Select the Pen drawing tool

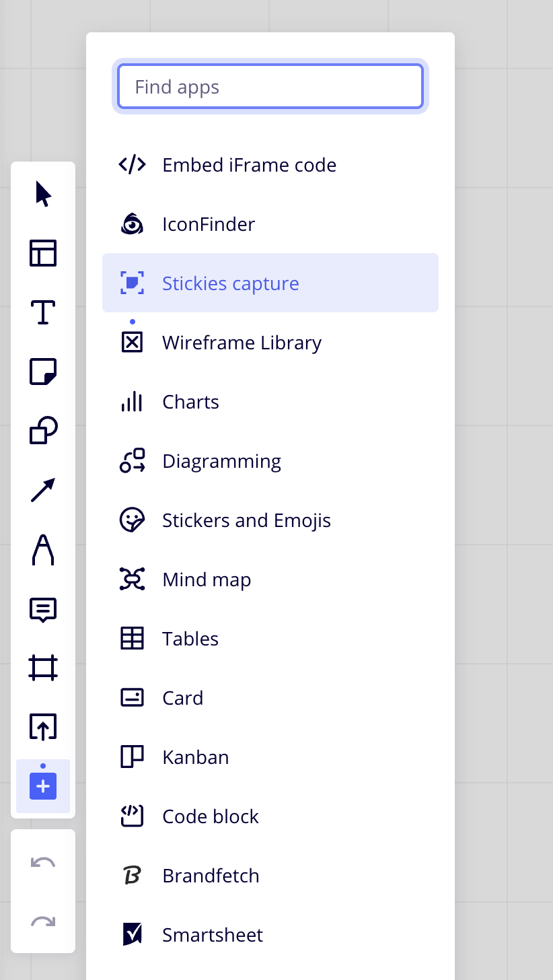click(43, 549)
